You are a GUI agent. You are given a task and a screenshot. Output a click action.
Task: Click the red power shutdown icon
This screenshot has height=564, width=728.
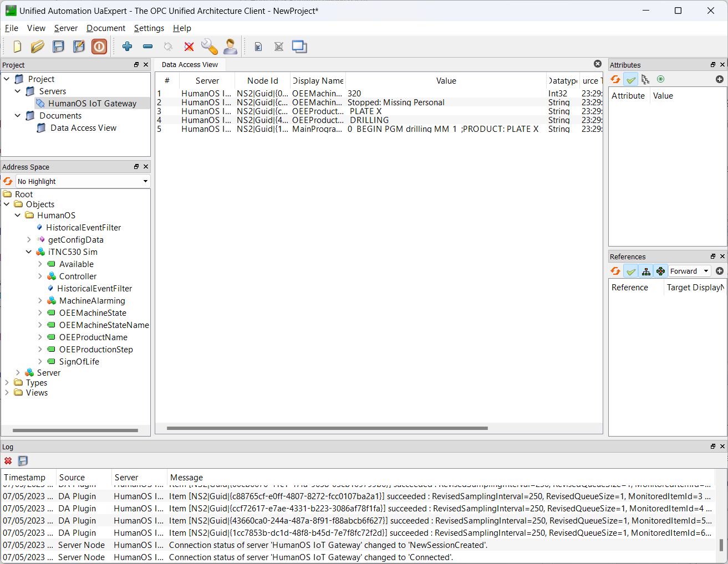99,47
